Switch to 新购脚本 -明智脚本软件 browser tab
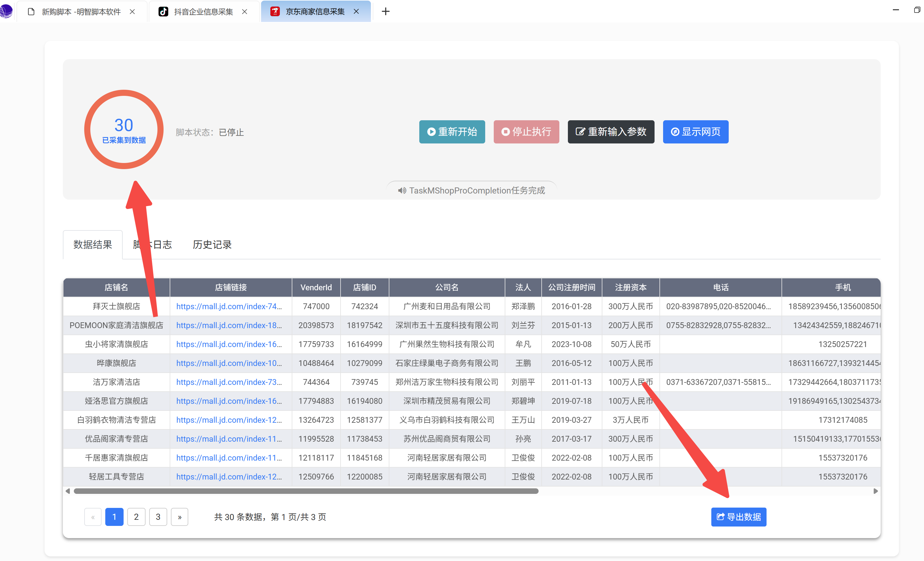The image size is (924, 561). (x=81, y=12)
